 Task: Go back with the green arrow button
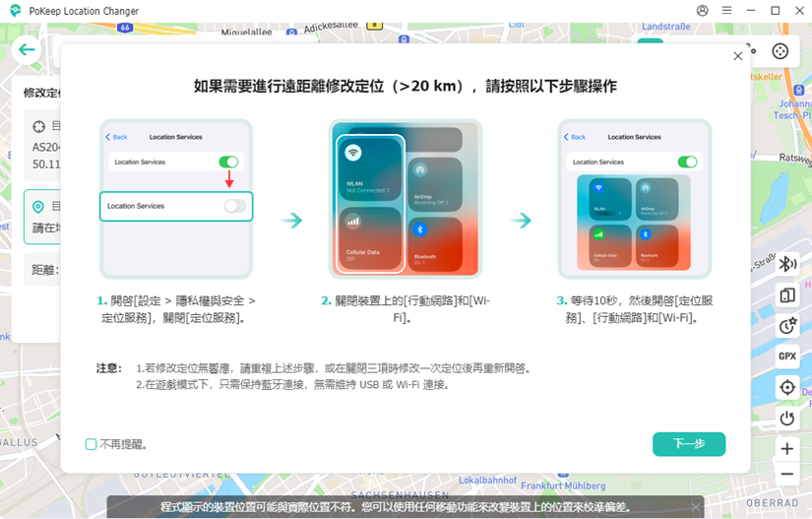pyautogui.click(x=27, y=49)
